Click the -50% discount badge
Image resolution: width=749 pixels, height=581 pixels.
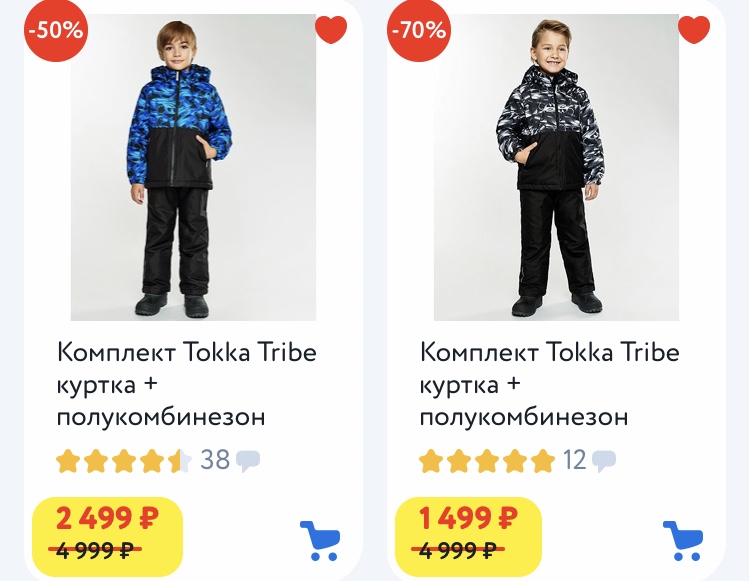point(55,30)
